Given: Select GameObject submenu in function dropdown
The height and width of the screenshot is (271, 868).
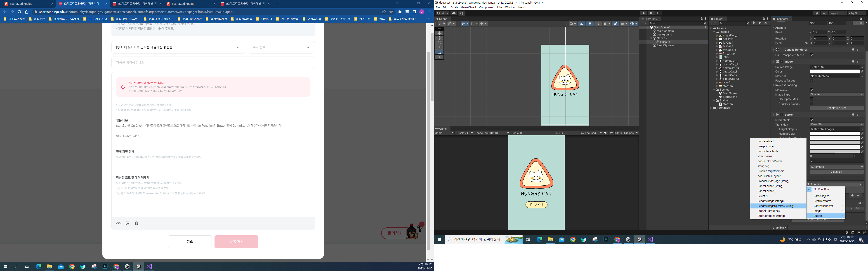Looking at the screenshot, I should click(826, 196).
